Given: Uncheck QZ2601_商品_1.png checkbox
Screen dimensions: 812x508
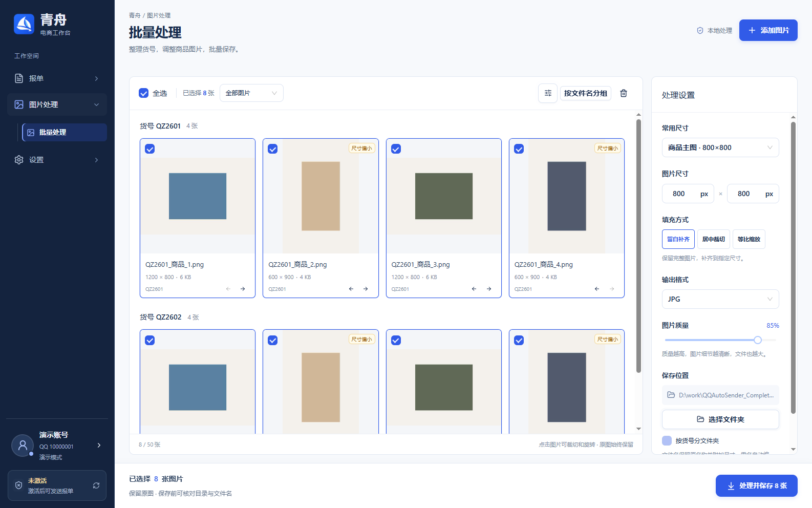Looking at the screenshot, I should coord(150,149).
